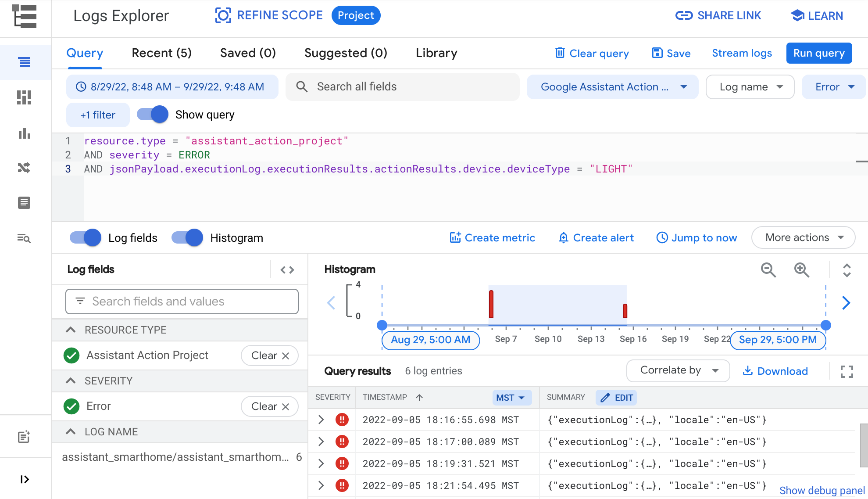
Task: Select the Library tab
Action: click(436, 54)
